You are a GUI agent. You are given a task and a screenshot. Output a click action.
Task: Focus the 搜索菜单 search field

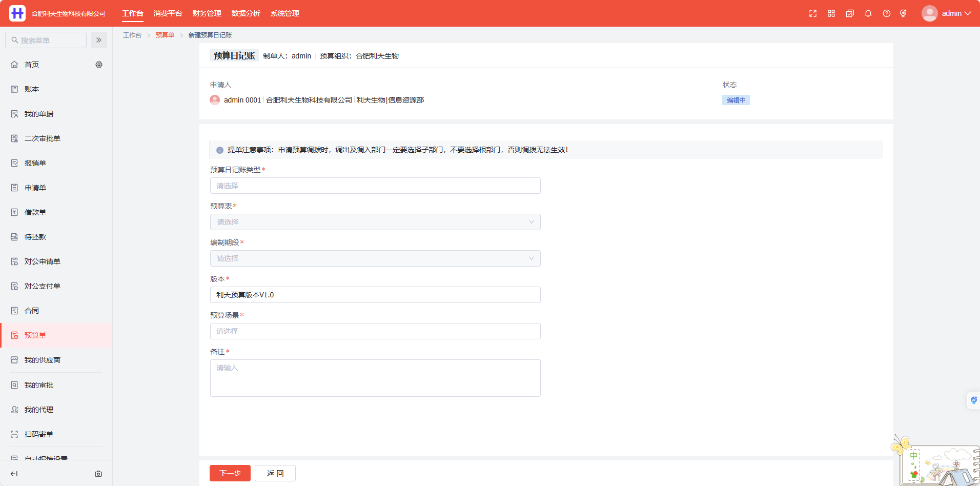pos(46,40)
